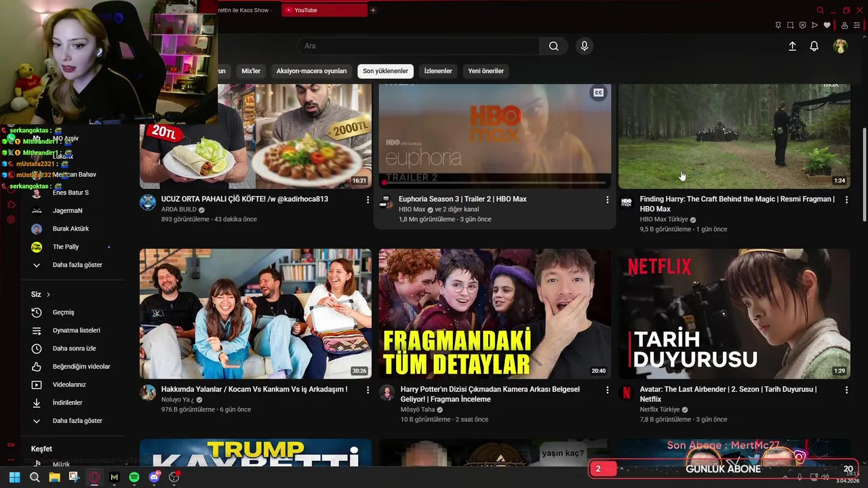The height and width of the screenshot is (488, 868).
Task: Open ARDA BUILD channel link
Action: click(178, 209)
